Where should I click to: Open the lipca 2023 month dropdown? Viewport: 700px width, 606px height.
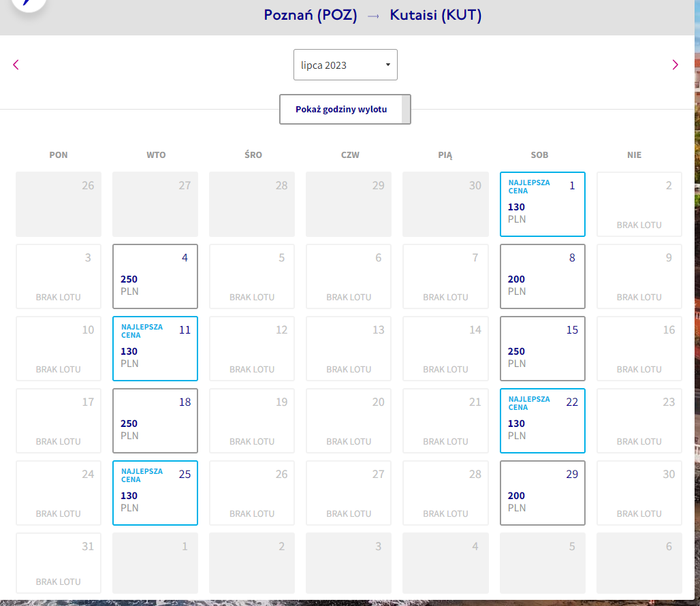345,65
